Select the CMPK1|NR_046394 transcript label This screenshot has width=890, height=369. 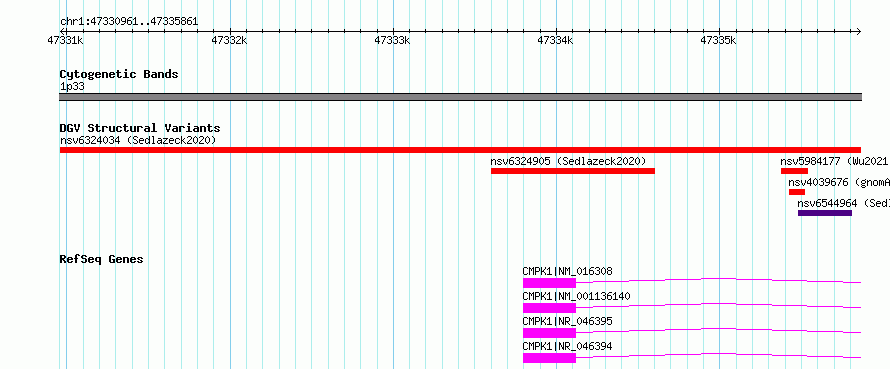pos(568,346)
